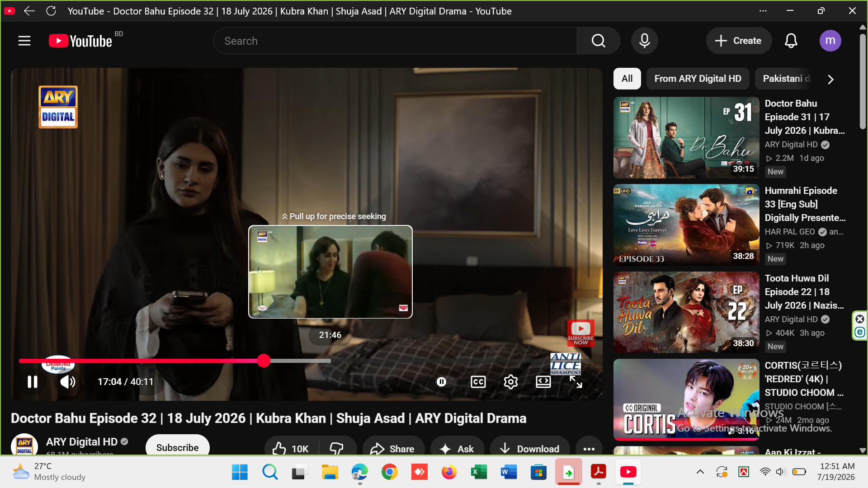The width and height of the screenshot is (868, 488).
Task: Open the clock and date flyout
Action: click(x=836, y=472)
